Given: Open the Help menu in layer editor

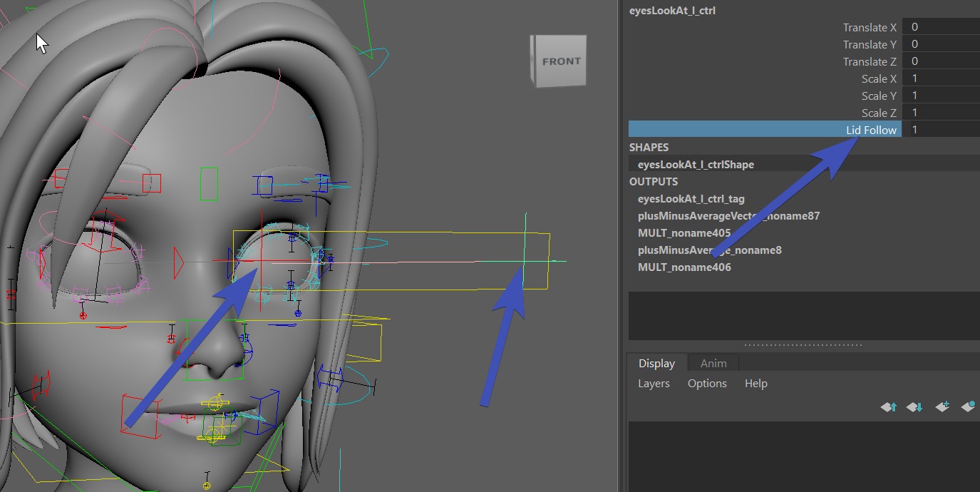Looking at the screenshot, I should point(755,384).
